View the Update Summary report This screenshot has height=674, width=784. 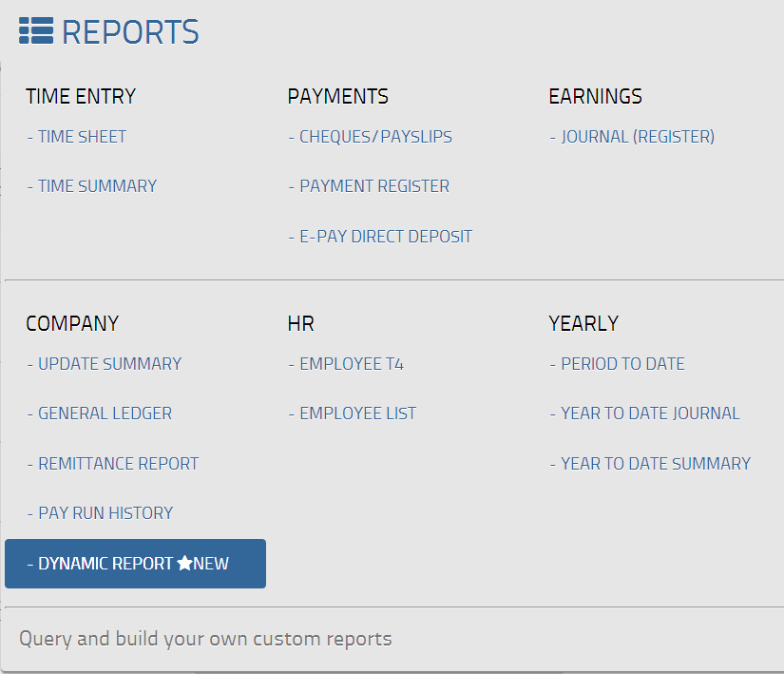tap(107, 363)
